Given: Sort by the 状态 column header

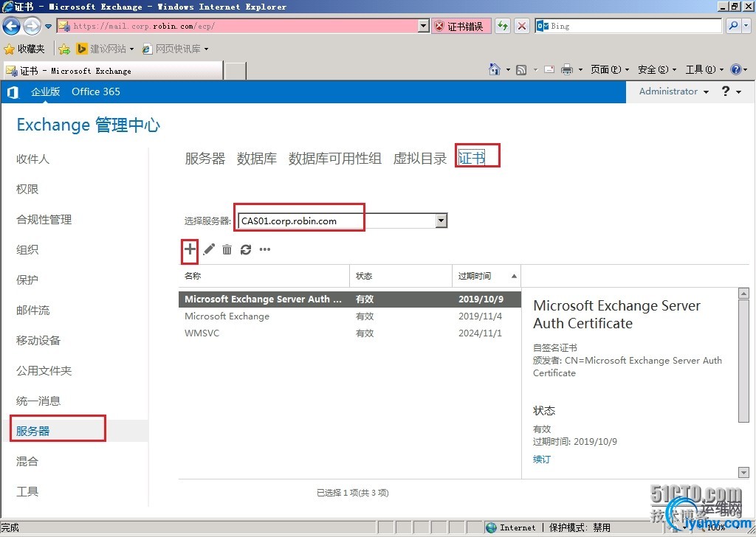Looking at the screenshot, I should click(401, 276).
